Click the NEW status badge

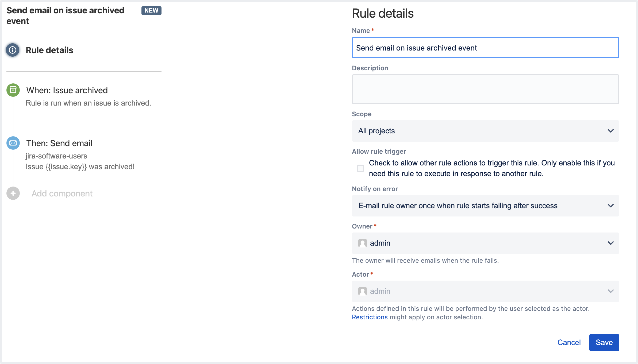[151, 11]
